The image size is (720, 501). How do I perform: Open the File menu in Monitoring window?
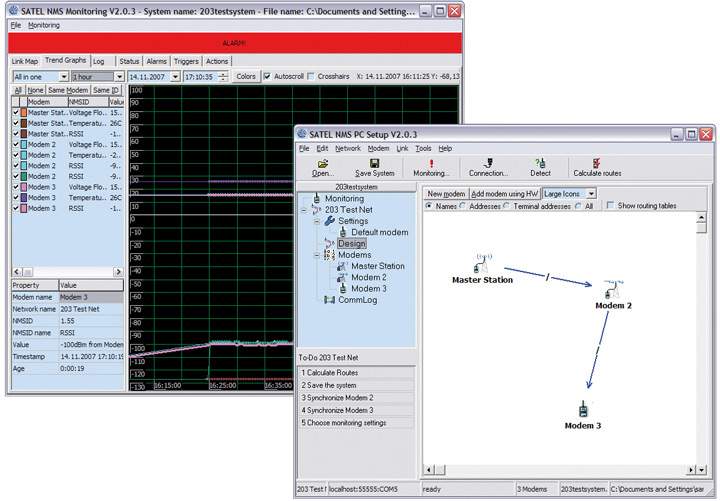click(16, 25)
